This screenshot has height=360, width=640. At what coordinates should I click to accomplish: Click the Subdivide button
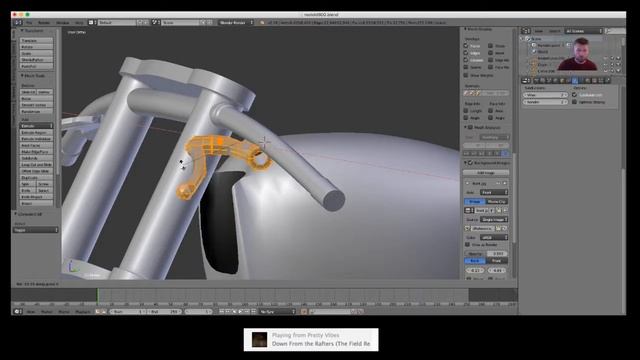pos(36,158)
